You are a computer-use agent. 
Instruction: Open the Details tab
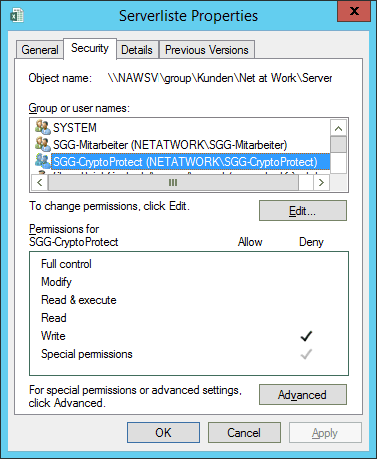pos(137,50)
